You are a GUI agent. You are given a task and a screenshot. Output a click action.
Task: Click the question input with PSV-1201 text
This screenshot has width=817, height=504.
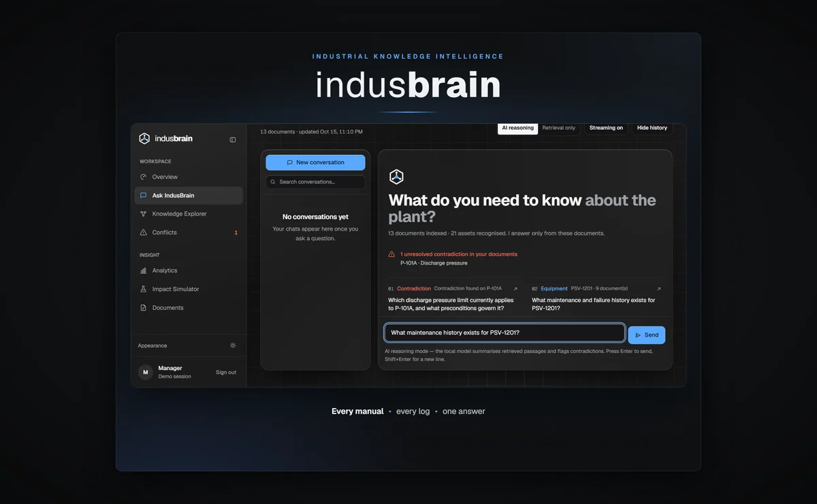504,333
